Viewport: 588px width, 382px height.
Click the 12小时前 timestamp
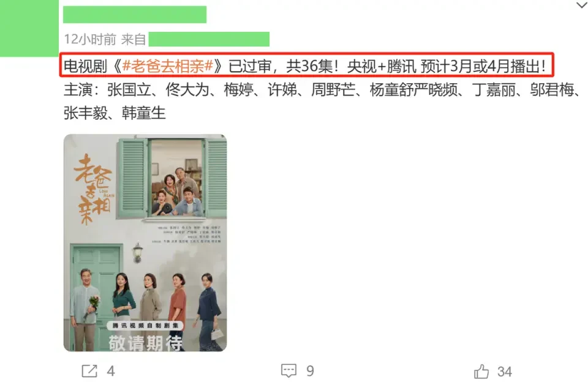tap(90, 39)
